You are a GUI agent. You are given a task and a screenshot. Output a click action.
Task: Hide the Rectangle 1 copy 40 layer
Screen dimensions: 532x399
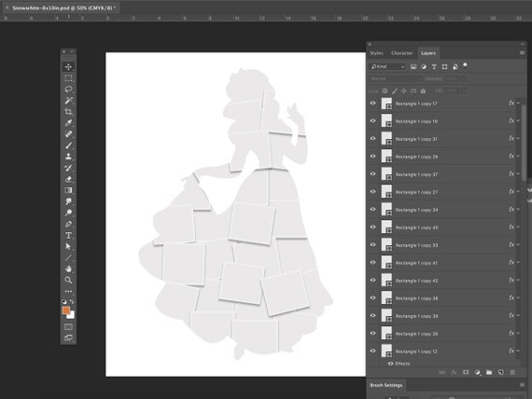(373, 227)
